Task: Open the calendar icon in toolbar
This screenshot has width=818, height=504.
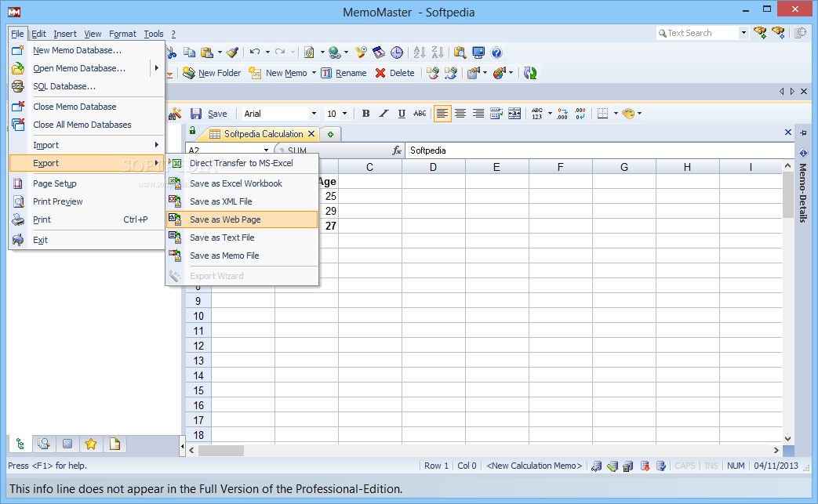Action: pyautogui.click(x=379, y=53)
